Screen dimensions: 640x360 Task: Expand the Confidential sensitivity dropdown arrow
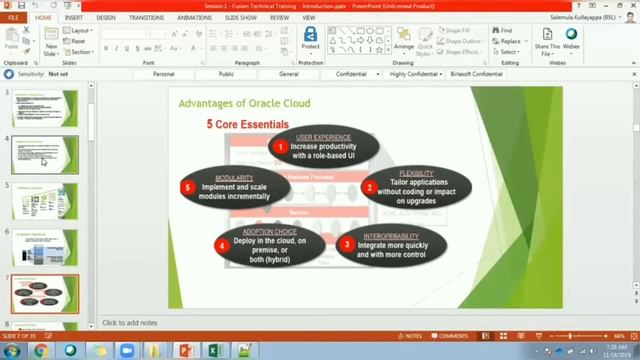(378, 74)
